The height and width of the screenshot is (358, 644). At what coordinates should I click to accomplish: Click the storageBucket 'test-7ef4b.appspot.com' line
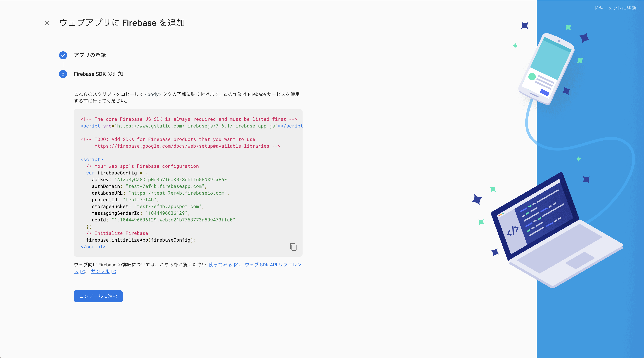[148, 207]
